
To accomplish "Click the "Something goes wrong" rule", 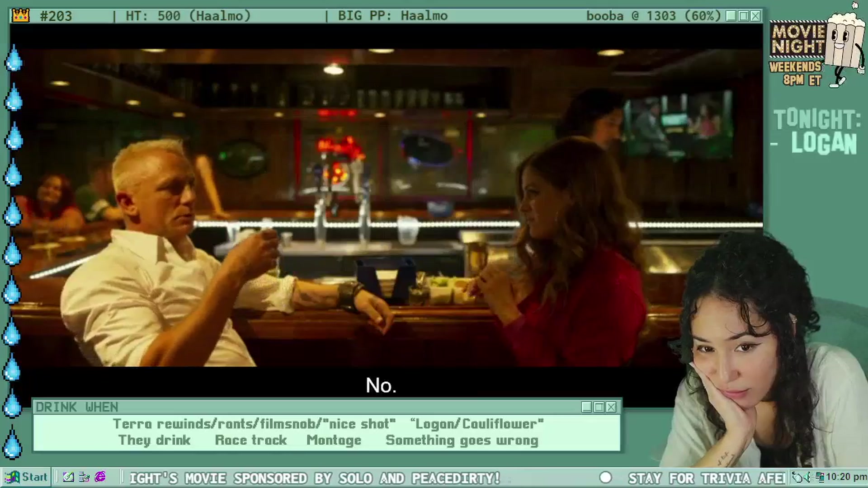I will point(462,440).
